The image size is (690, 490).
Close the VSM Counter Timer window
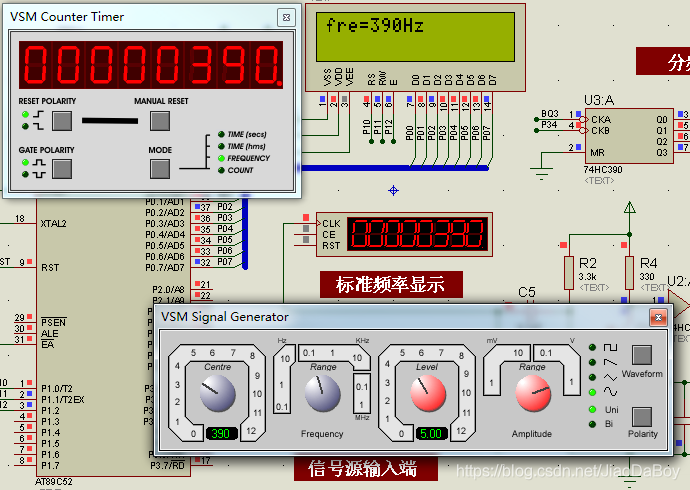point(287,17)
